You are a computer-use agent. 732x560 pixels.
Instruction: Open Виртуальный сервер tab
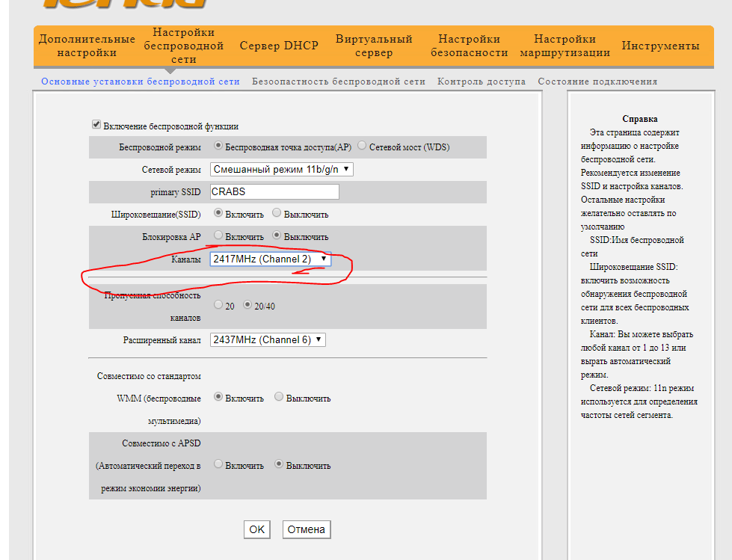[374, 46]
